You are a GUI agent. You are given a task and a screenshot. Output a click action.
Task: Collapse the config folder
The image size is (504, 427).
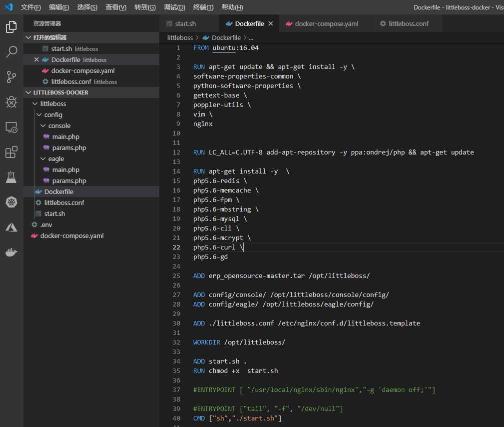click(x=39, y=114)
